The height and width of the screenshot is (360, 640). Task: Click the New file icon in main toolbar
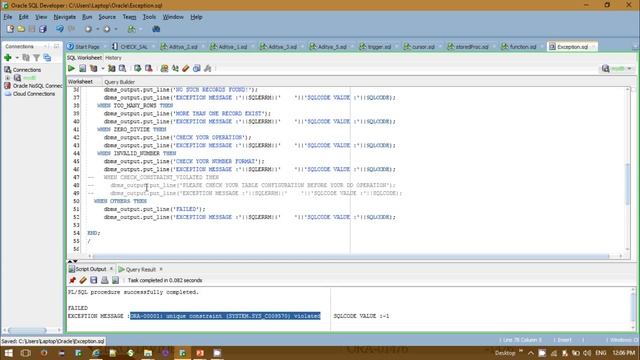10,29
